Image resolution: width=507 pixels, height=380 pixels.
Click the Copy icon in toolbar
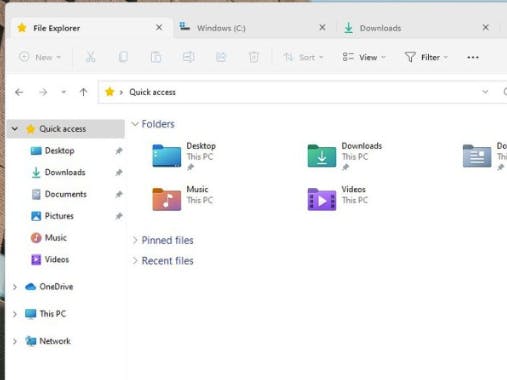pos(123,57)
